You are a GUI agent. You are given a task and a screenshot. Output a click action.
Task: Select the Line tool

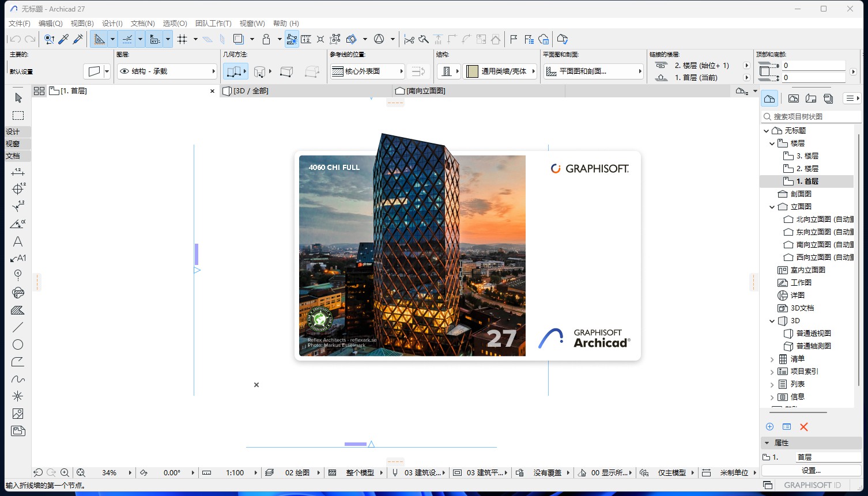pyautogui.click(x=18, y=327)
